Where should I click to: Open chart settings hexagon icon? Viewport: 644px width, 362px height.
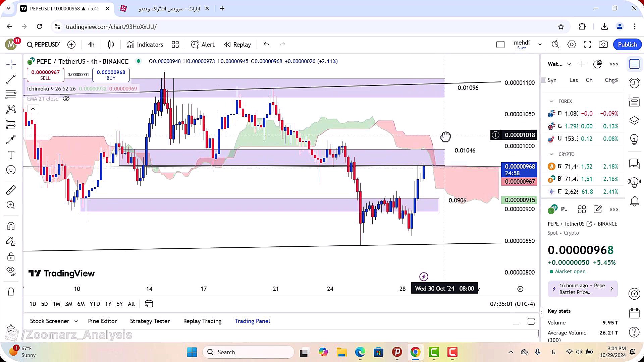pyautogui.click(x=572, y=45)
